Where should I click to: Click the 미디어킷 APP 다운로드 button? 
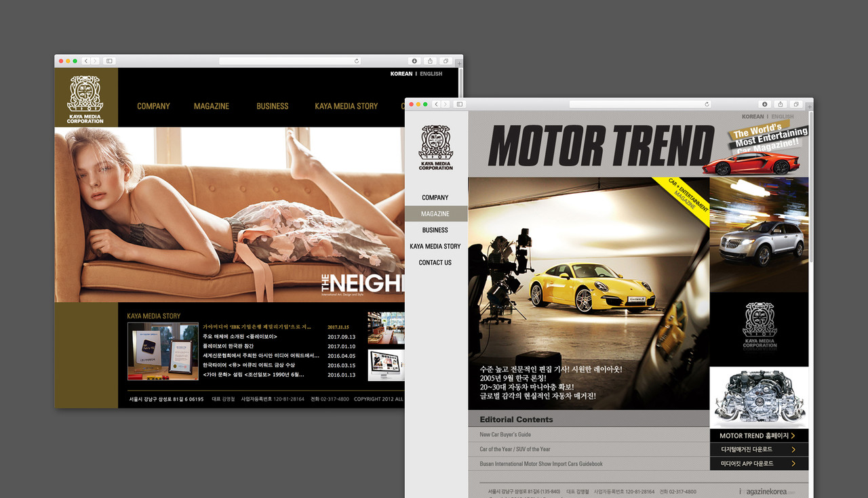pyautogui.click(x=759, y=463)
